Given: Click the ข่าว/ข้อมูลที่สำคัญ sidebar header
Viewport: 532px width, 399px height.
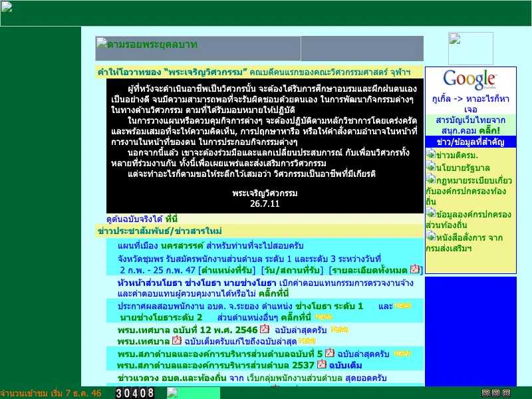Looking at the screenshot, I should [471, 142].
